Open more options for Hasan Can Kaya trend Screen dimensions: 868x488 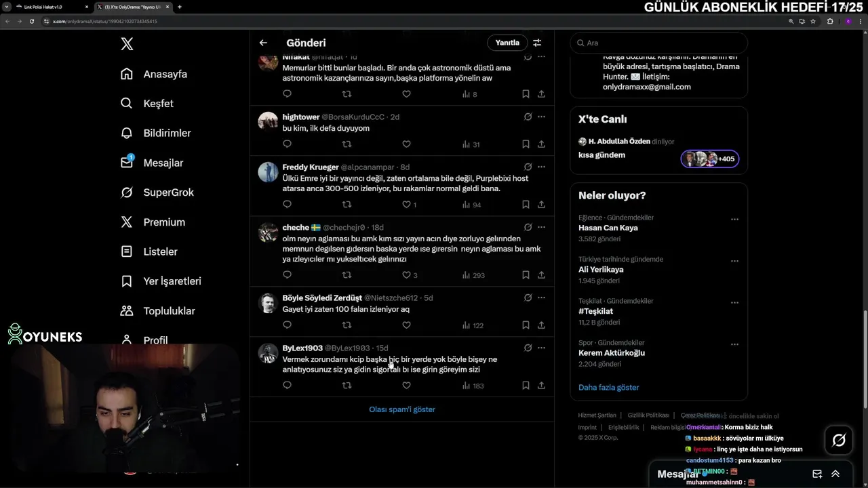(734, 220)
